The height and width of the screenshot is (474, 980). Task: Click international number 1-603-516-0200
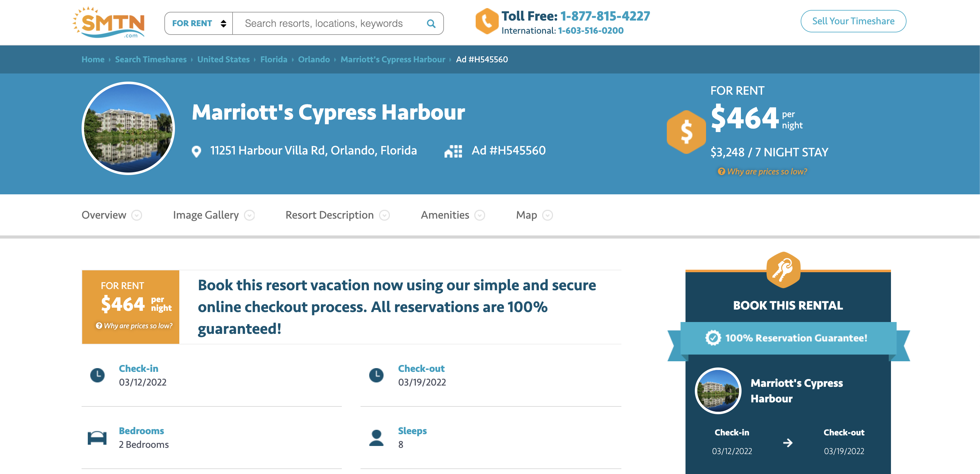pos(591,31)
